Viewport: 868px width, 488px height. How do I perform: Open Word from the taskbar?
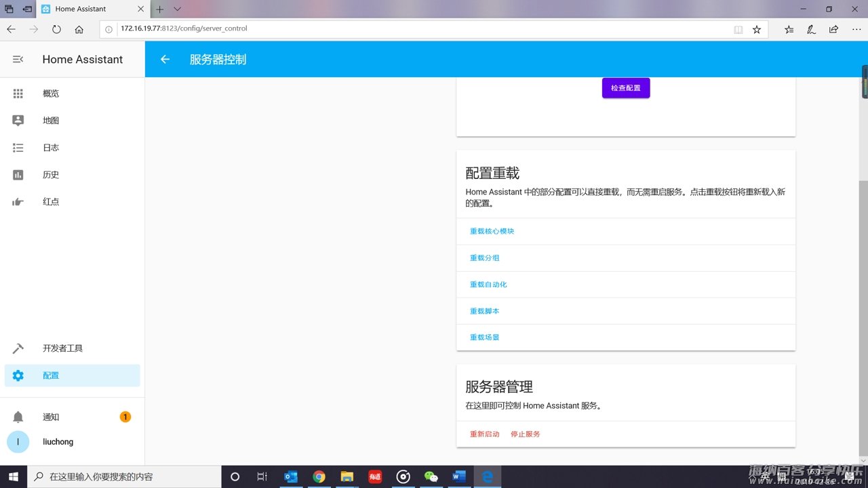[x=459, y=476]
